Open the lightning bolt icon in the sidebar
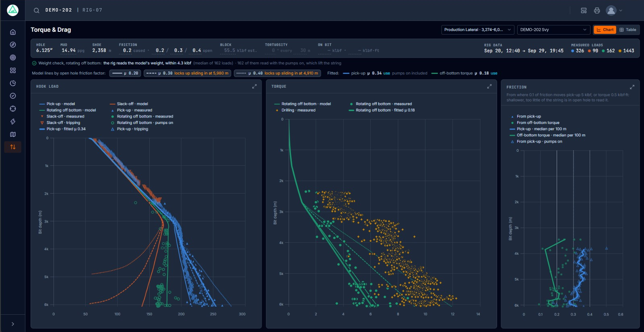The width and height of the screenshot is (644, 332). [13, 122]
